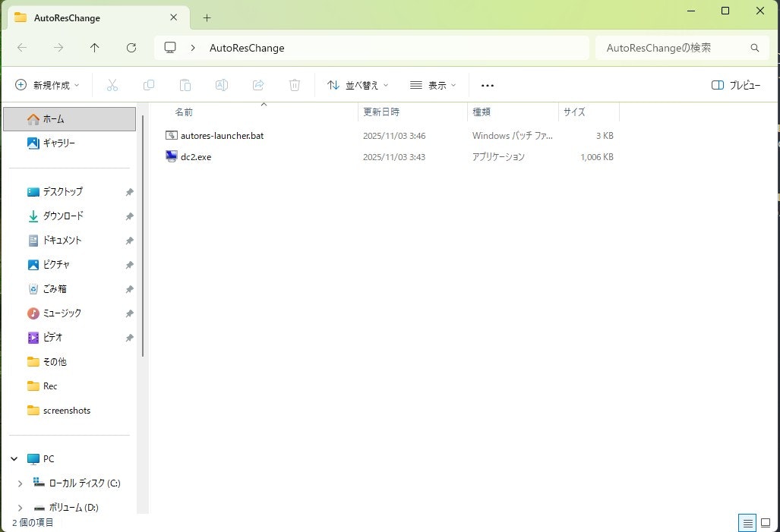Click the Share icon in toolbar

tap(258, 85)
